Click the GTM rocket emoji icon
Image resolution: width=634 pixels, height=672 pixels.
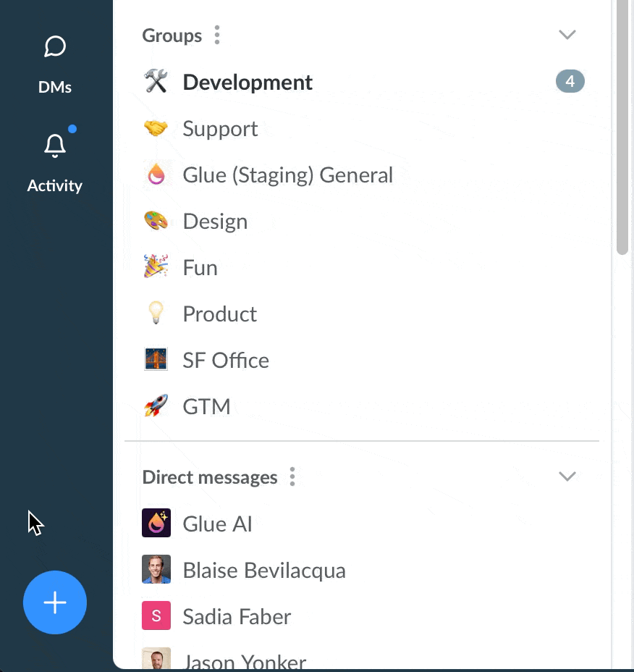(x=156, y=406)
